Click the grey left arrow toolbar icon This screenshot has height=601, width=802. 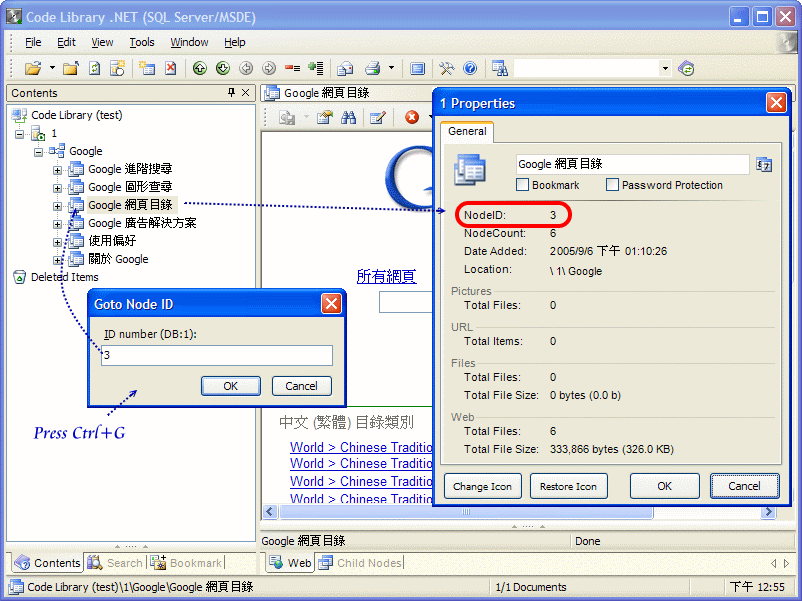246,68
